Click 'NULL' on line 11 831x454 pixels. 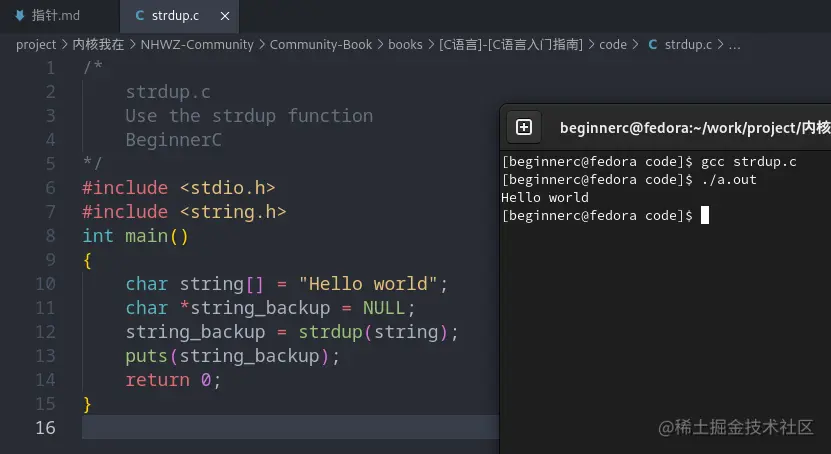[384, 308]
